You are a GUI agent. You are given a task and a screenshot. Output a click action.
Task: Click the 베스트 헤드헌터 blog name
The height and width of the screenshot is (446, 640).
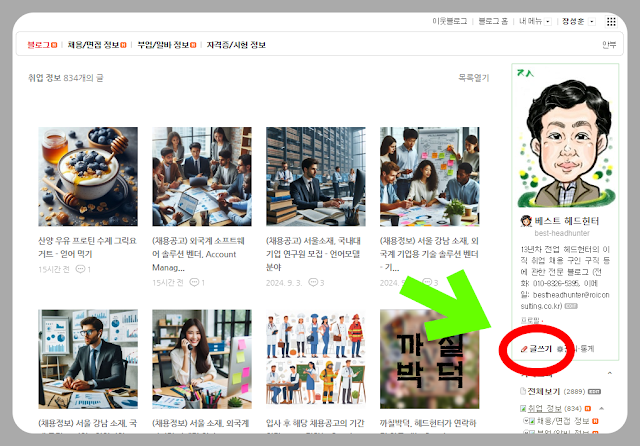pyautogui.click(x=567, y=221)
